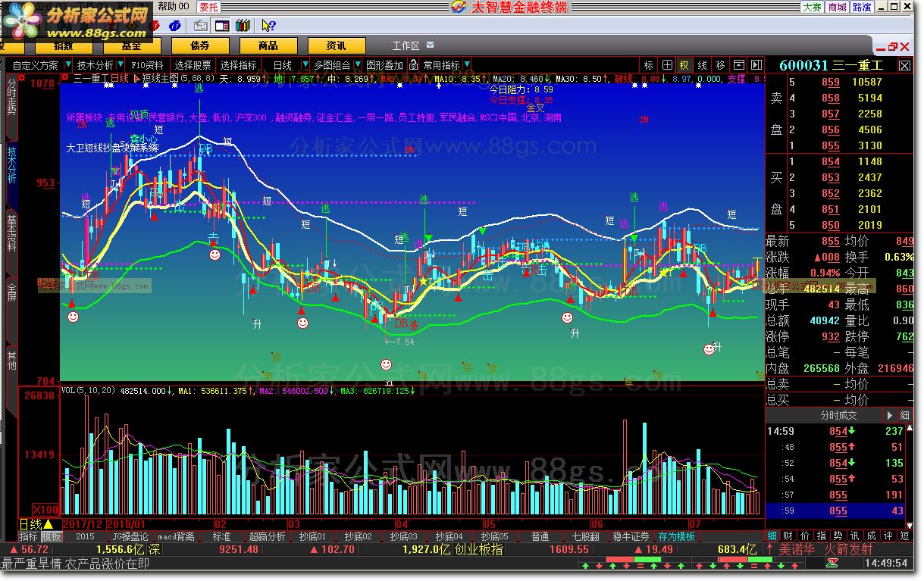Click the printer/fax icon in top toolbar
The width and height of the screenshot is (924, 581).
point(201,26)
